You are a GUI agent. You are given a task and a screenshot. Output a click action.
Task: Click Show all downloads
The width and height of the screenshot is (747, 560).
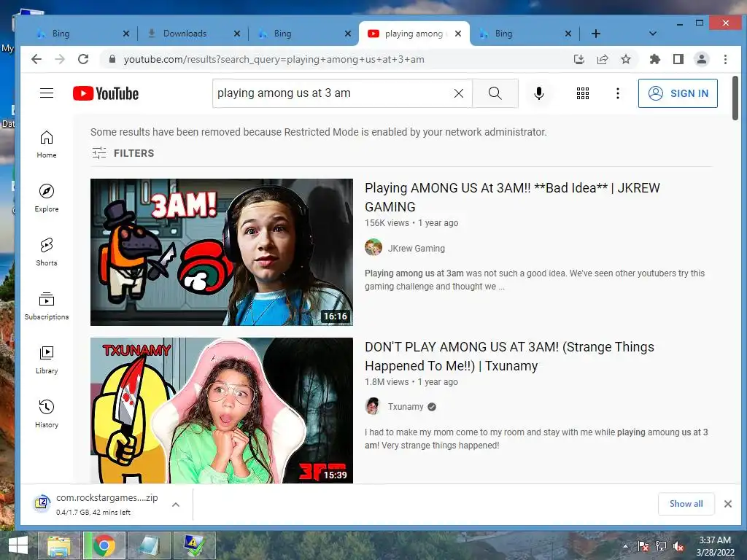(686, 504)
